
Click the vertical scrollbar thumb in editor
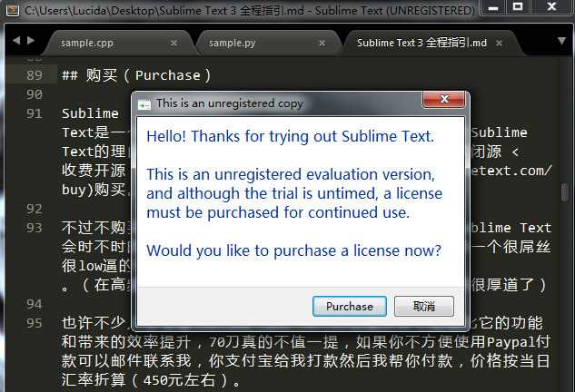pos(565,192)
